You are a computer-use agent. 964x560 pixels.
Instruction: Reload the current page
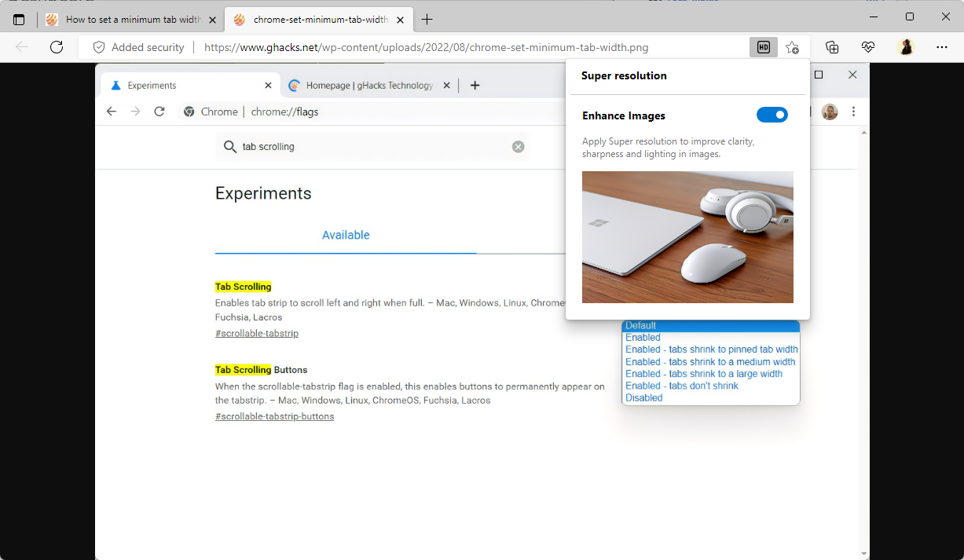56,47
